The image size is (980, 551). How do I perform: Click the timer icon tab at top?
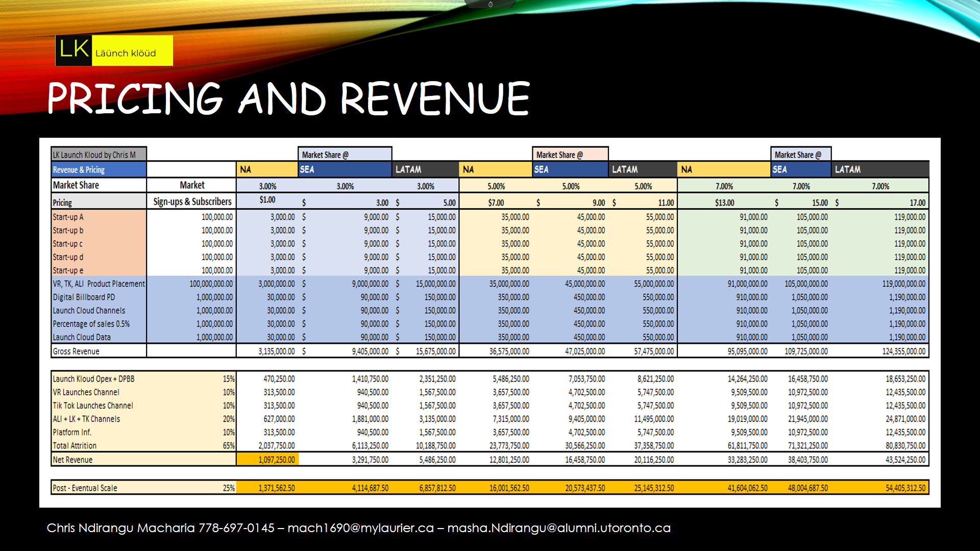coord(490,4)
